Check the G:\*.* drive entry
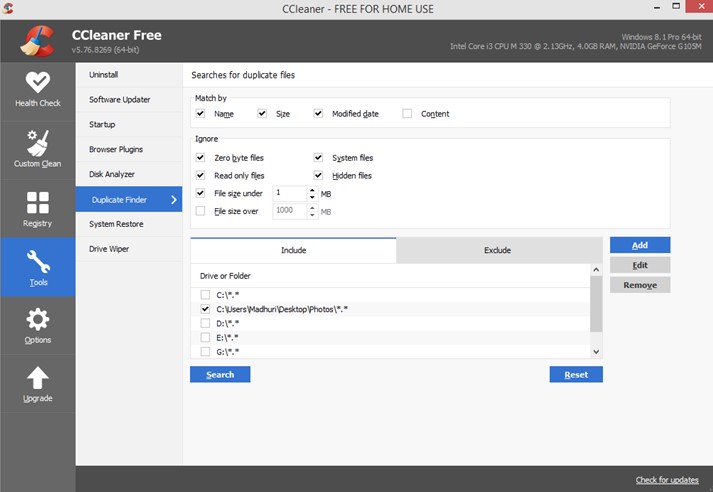 pos(205,351)
